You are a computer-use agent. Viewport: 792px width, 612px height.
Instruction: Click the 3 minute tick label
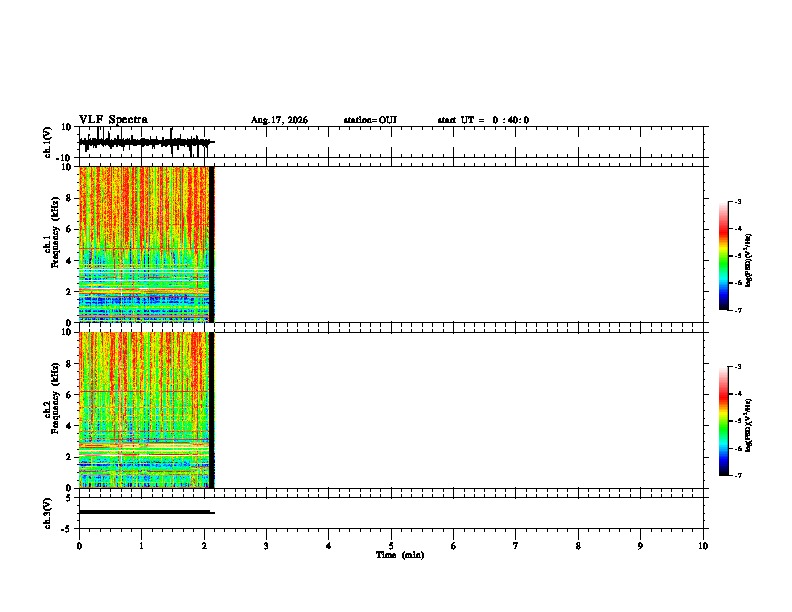[x=266, y=546]
